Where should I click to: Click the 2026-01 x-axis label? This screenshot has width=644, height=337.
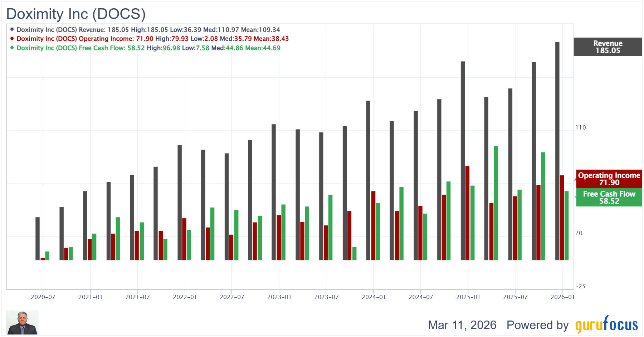coord(563,297)
